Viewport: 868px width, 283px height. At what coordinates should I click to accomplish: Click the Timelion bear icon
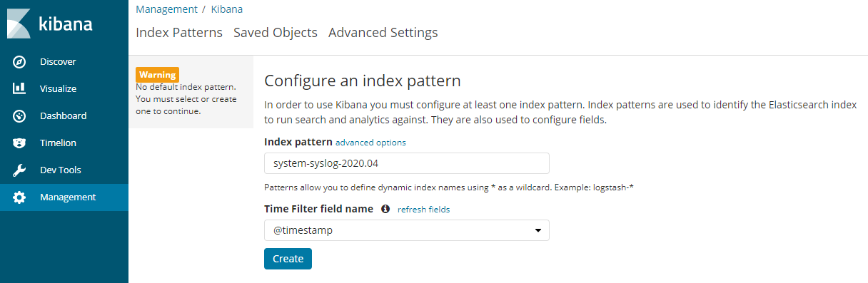pyautogui.click(x=20, y=143)
